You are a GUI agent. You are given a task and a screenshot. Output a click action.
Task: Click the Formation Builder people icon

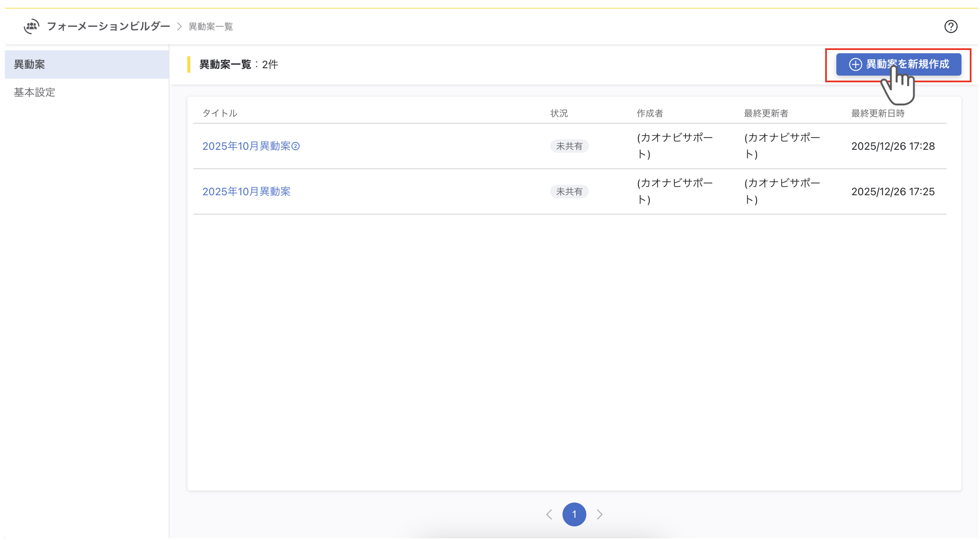32,26
